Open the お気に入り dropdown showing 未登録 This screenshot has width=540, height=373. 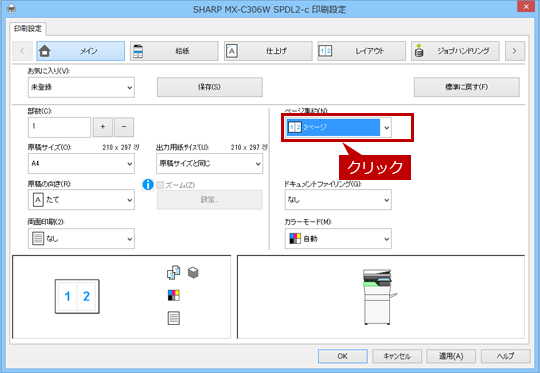point(81,87)
